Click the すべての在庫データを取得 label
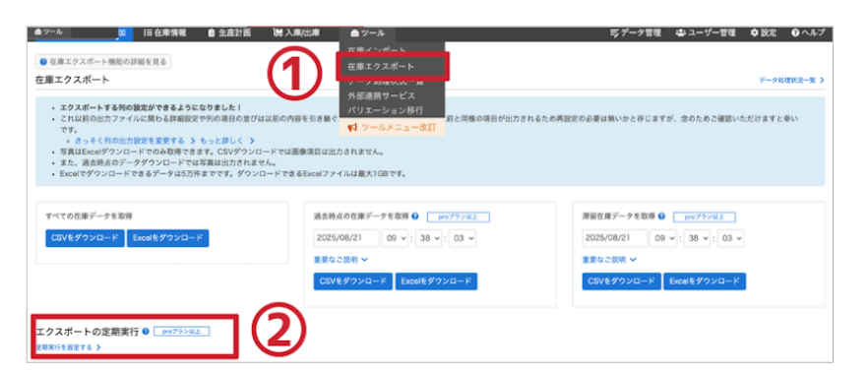Screen dimensions: 868x371 point(90,216)
